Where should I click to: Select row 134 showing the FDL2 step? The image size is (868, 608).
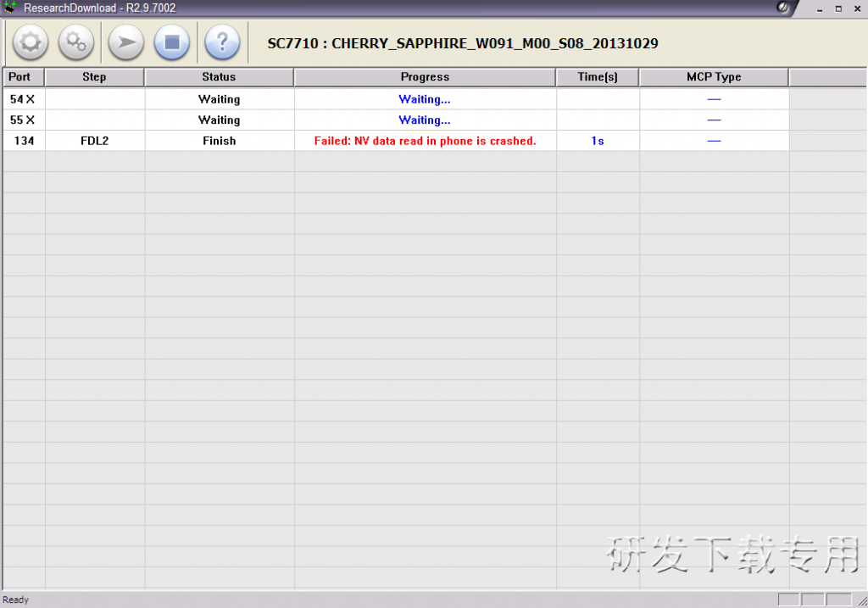[94, 141]
